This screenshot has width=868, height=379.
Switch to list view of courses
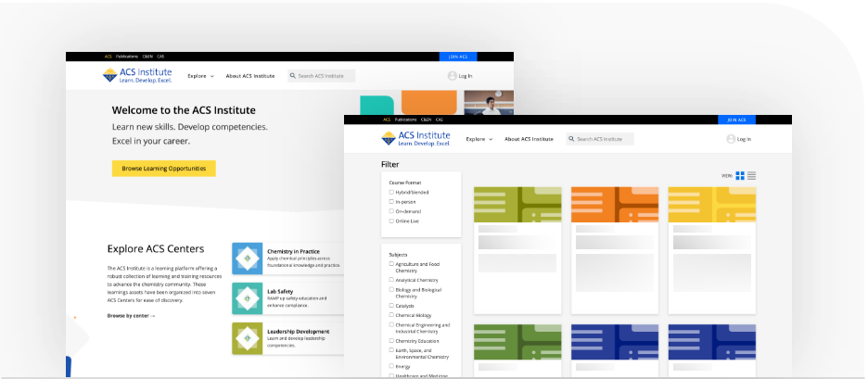752,176
